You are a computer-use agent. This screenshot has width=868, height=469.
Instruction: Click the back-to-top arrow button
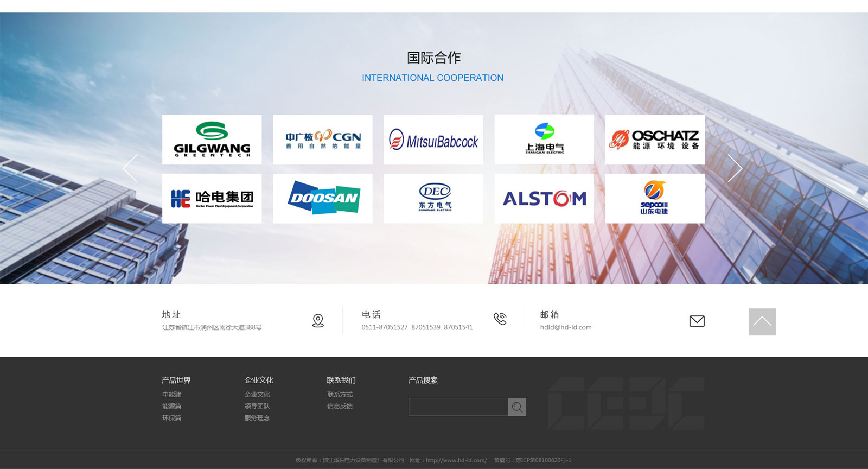(x=762, y=322)
